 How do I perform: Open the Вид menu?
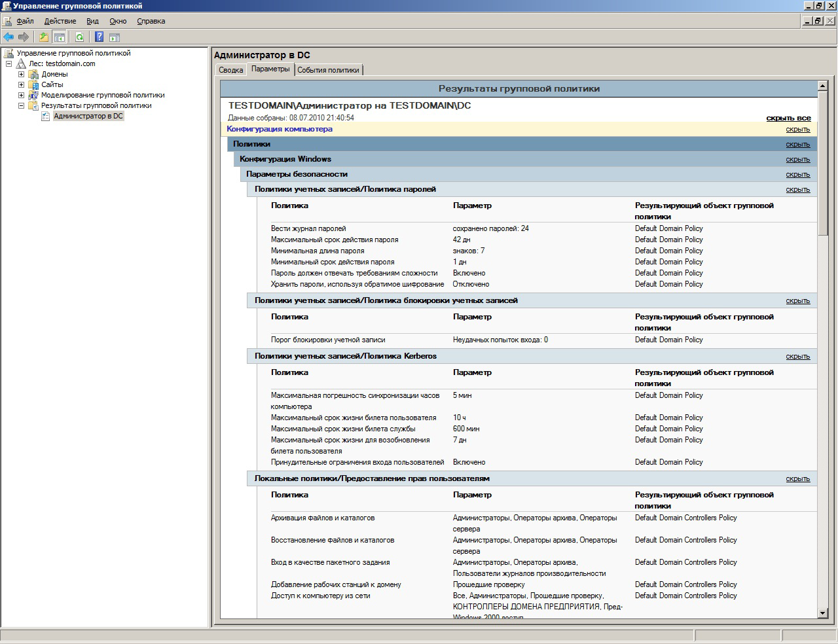click(92, 21)
